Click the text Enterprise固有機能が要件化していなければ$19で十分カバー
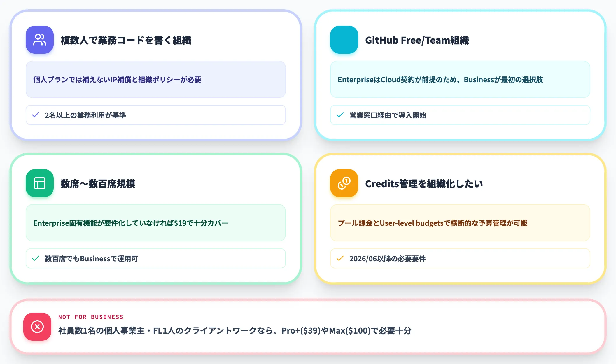Image resolution: width=616 pixels, height=364 pixels. (x=131, y=223)
